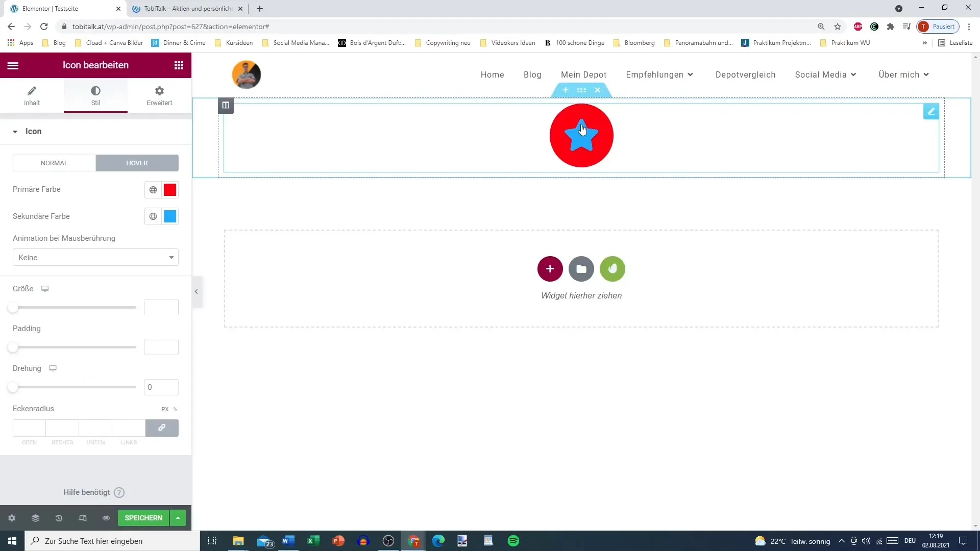980x551 pixels.
Task: Click the RECHTS Eckenradius input
Action: 62,428
